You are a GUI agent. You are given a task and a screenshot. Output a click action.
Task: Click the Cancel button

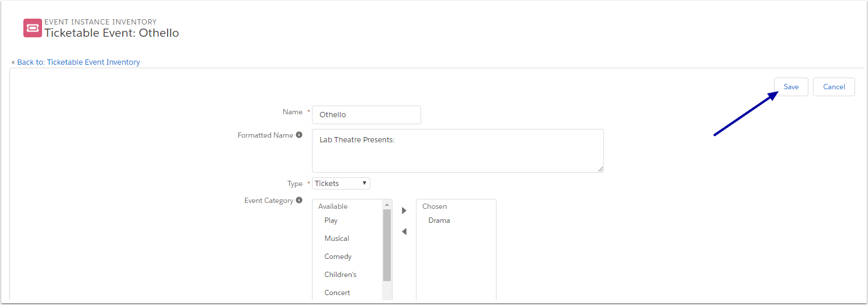834,87
